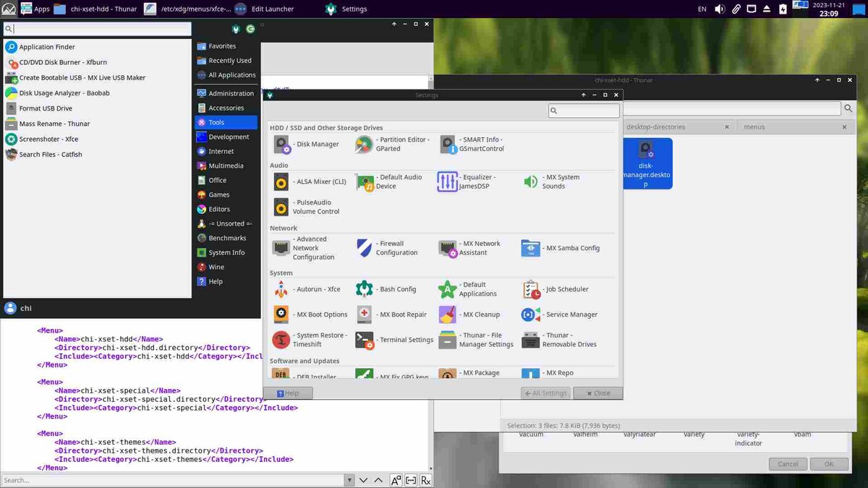
Task: Select Administration menu category
Action: (226, 93)
